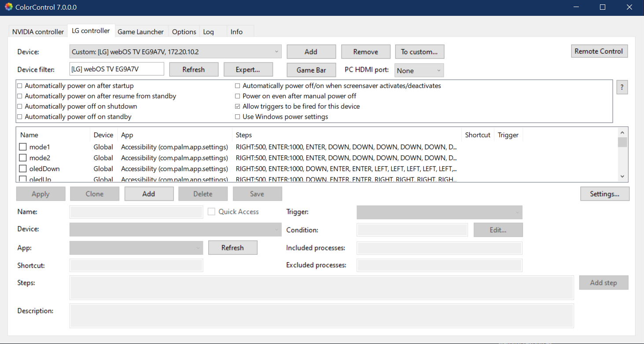Apply the selected preset

pos(40,194)
